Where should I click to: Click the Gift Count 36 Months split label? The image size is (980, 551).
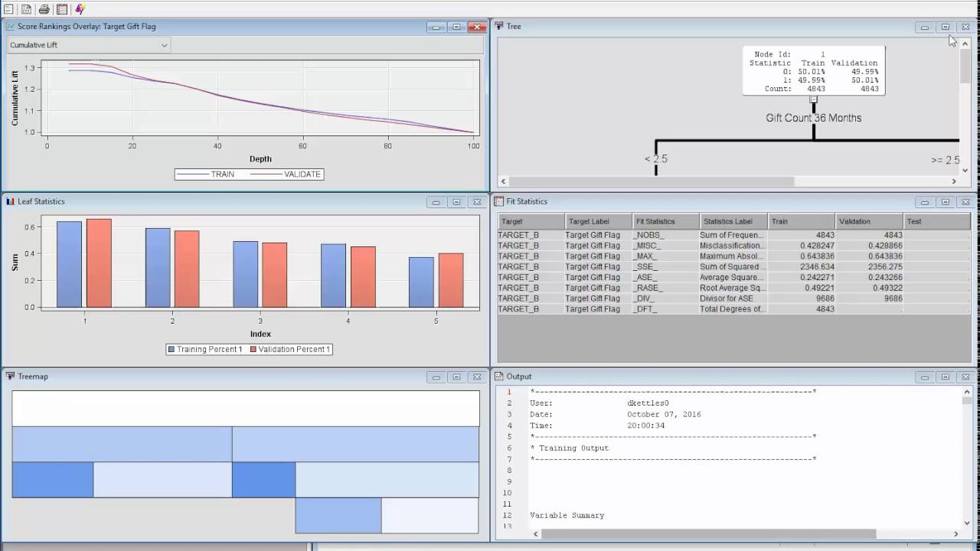[813, 118]
